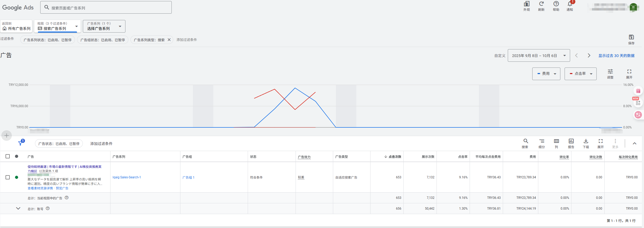This screenshot has width=644, height=228.
Task: Open the 细分 segment icon
Action: 542,141
